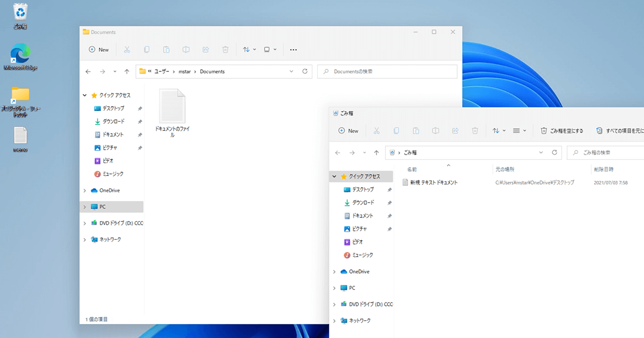Screen dimensions: 644x338
Task: Open Sort options dropdown in Documents toolbar
Action: (249, 49)
